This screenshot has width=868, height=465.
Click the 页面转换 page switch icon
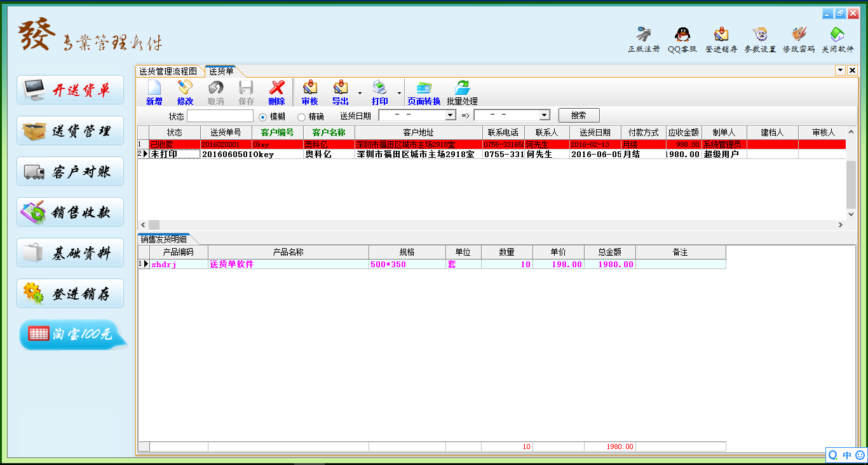pos(423,88)
